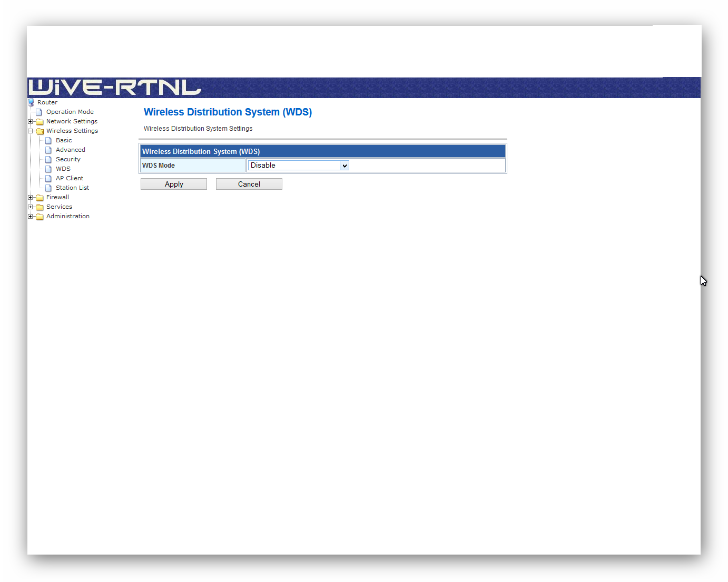Open the WDS Mode dropdown
The image size is (728, 582).
click(x=298, y=166)
